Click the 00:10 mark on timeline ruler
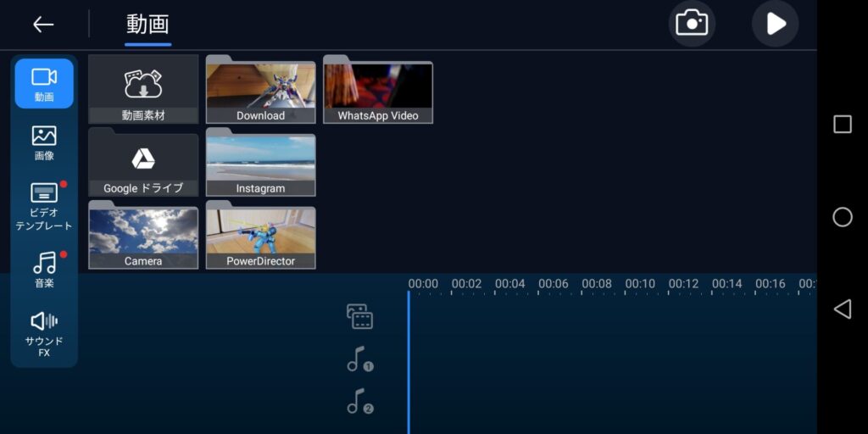 pyautogui.click(x=640, y=284)
